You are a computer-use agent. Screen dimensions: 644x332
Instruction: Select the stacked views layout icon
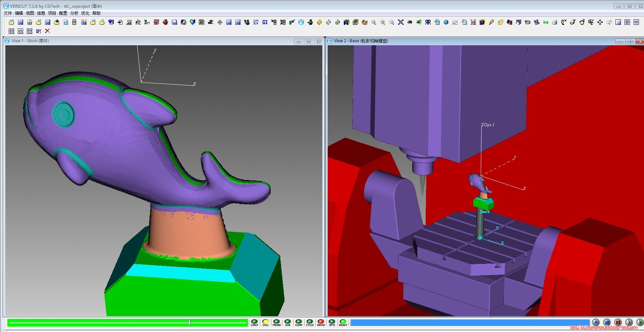pos(636,22)
